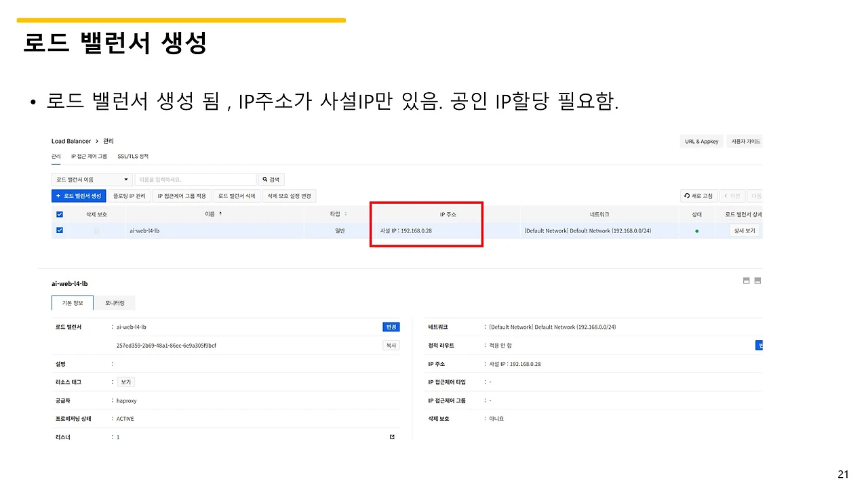Image resolution: width=868 pixels, height=488 pixels.
Task: Click the delete-protection lock icon in ai-web-l4-lb row
Action: click(x=96, y=230)
